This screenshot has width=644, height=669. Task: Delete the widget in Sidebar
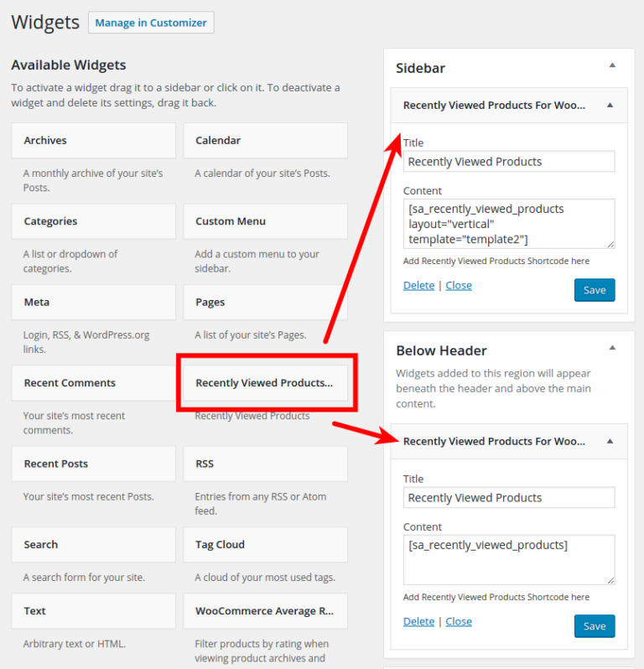tap(418, 286)
